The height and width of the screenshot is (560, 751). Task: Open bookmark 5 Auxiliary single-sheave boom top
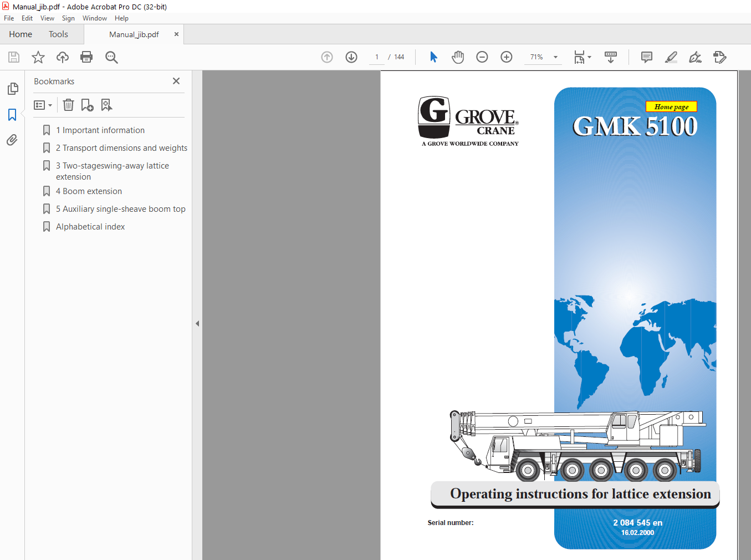click(121, 209)
